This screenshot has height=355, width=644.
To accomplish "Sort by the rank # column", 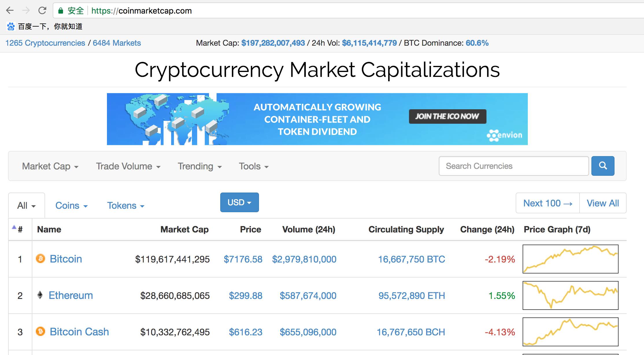I will point(20,230).
